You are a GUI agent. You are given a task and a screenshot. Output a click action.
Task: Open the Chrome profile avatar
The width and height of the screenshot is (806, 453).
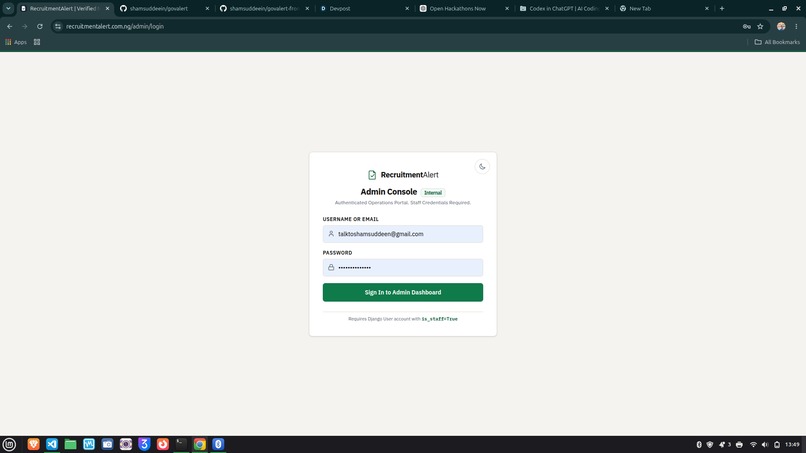[781, 26]
